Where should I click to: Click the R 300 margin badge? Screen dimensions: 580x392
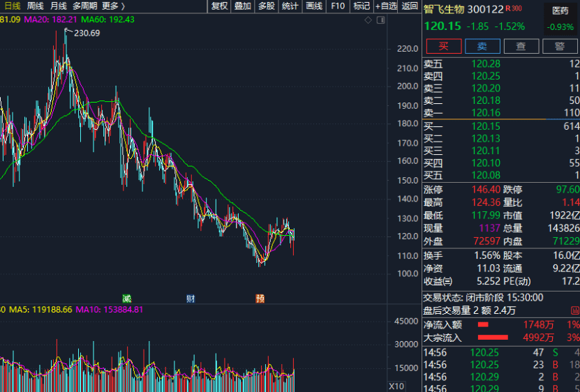(x=514, y=8)
